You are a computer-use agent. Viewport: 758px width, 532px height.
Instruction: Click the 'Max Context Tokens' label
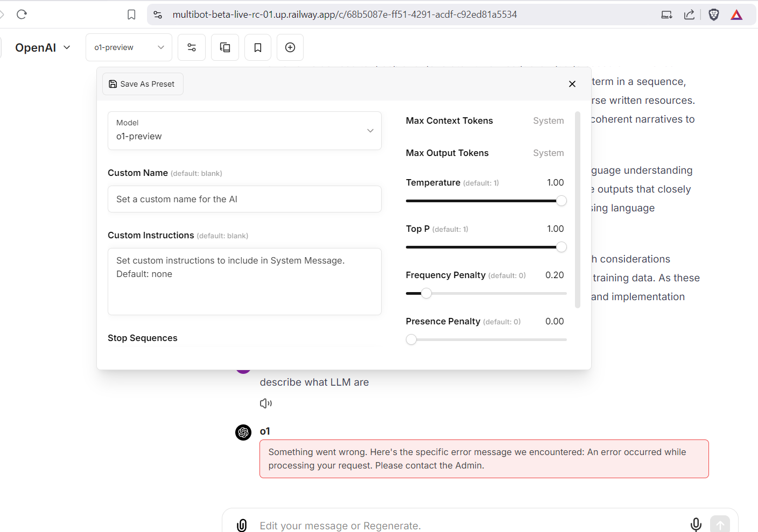coord(450,120)
